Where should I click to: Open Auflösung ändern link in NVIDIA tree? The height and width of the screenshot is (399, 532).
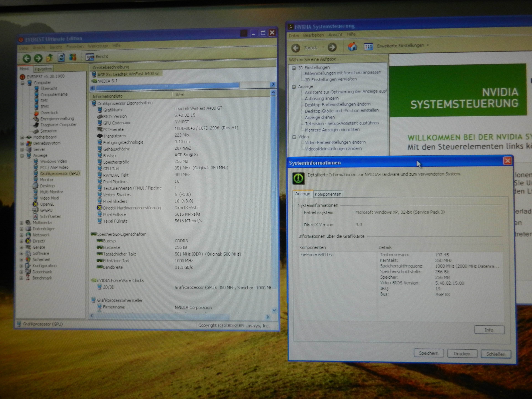coord(322,98)
